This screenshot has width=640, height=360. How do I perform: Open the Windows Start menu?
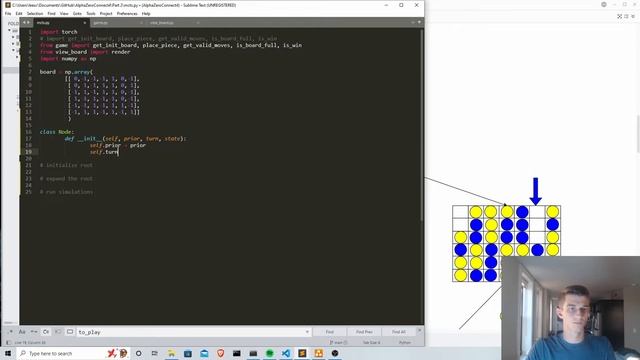[8, 353]
